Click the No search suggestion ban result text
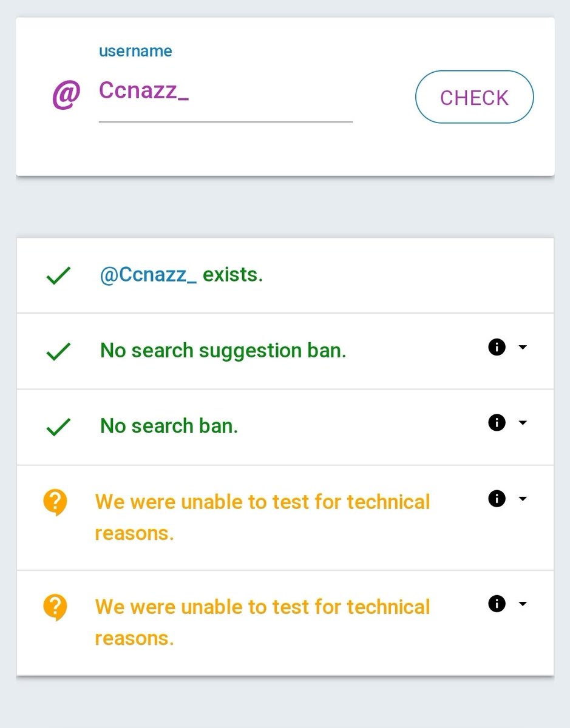Viewport: 570px width, 728px height. tap(223, 351)
